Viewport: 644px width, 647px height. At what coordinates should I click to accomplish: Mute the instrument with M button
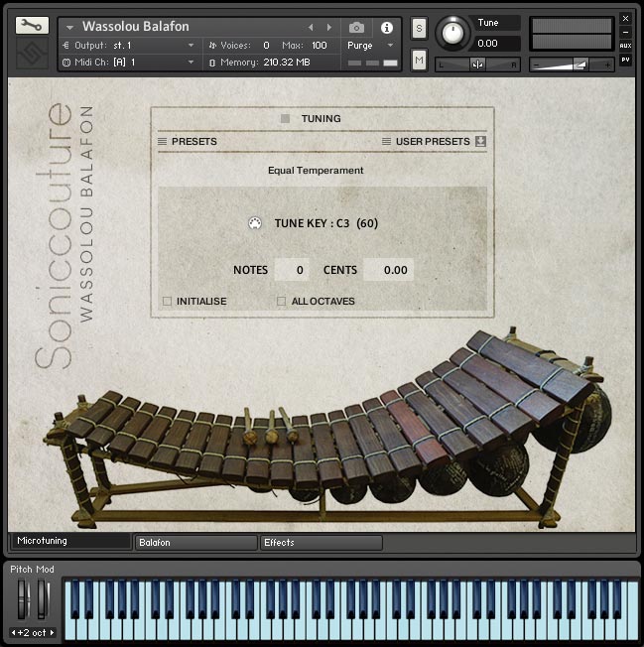pos(419,61)
